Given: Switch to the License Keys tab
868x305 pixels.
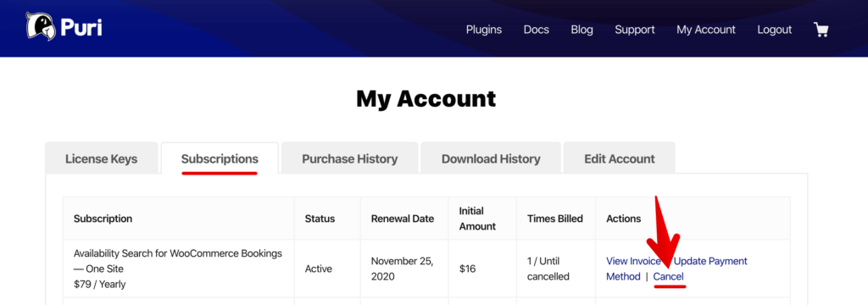Looking at the screenshot, I should (x=102, y=159).
